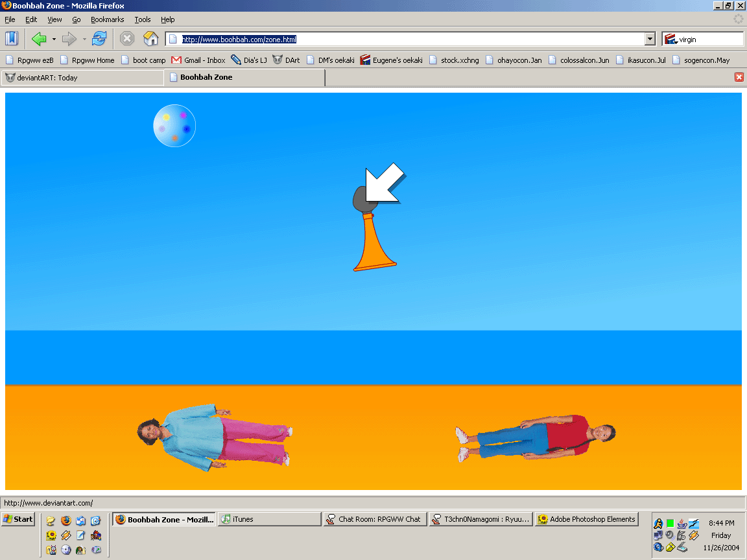Open the Eugene's oekaki bookmark
The width and height of the screenshot is (747, 560).
(x=392, y=60)
